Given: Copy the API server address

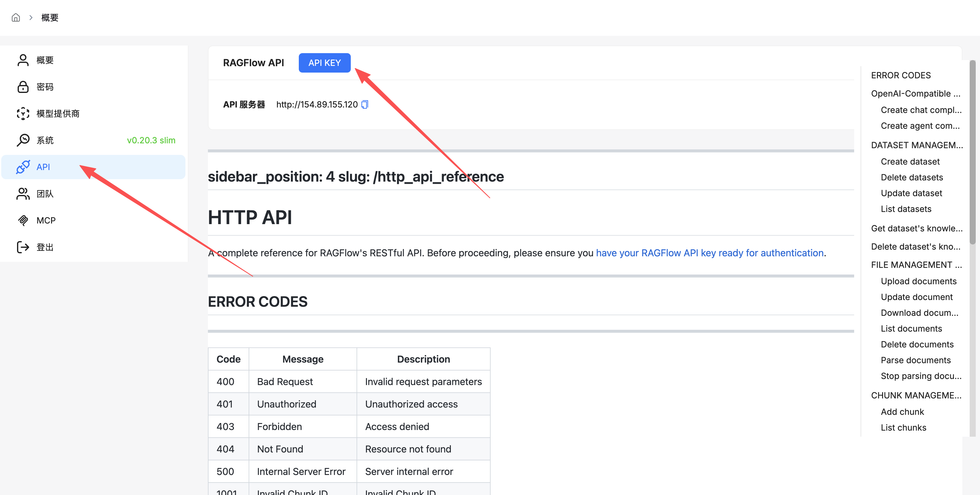Looking at the screenshot, I should (x=364, y=104).
